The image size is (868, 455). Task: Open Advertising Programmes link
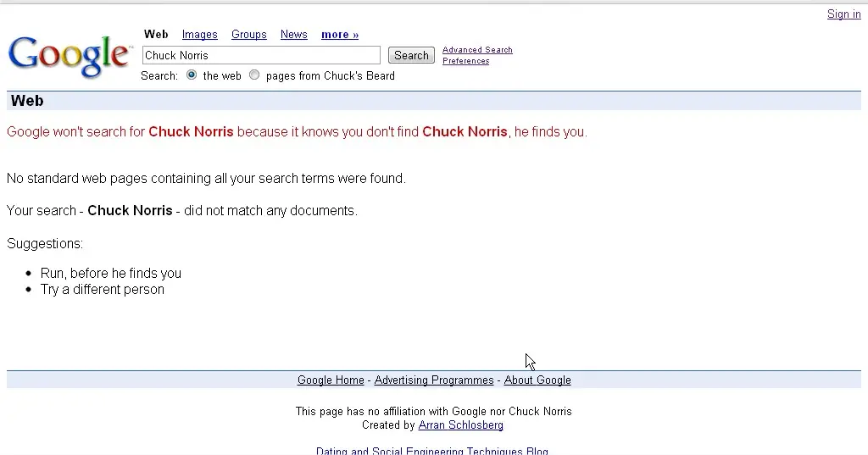click(434, 380)
